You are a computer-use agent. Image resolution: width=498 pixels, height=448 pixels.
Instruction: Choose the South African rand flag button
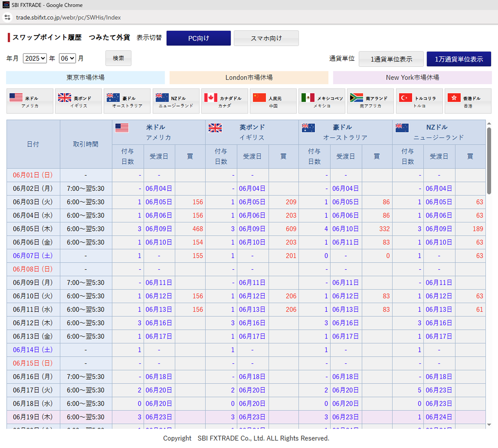[x=370, y=101]
